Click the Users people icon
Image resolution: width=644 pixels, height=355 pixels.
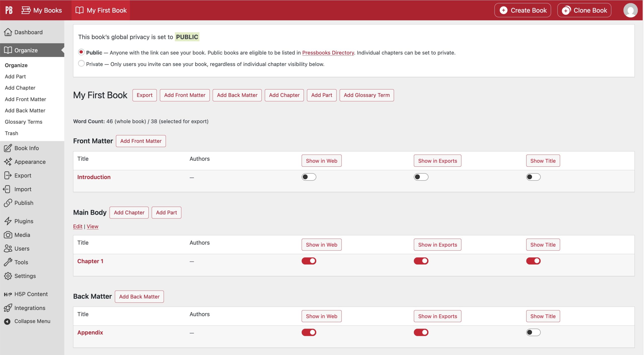(x=8, y=248)
